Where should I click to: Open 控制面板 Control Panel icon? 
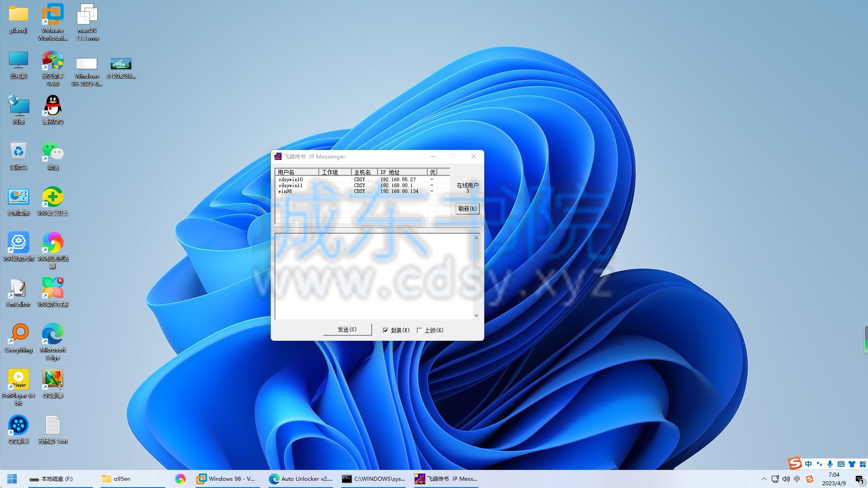pyautogui.click(x=19, y=201)
